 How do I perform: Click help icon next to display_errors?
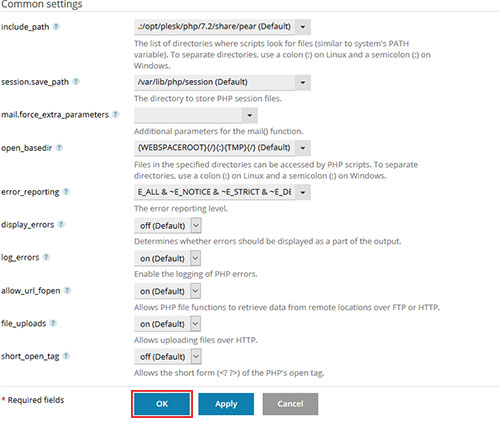(61, 224)
